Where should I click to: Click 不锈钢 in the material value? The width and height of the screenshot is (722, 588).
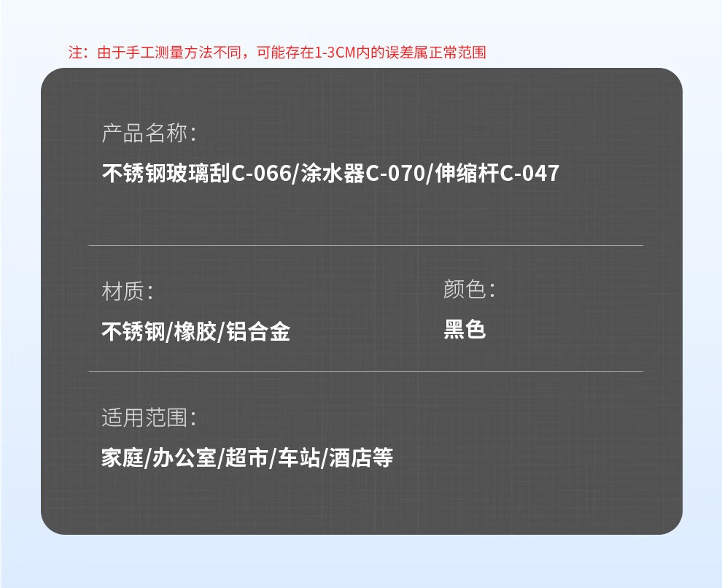point(133,332)
